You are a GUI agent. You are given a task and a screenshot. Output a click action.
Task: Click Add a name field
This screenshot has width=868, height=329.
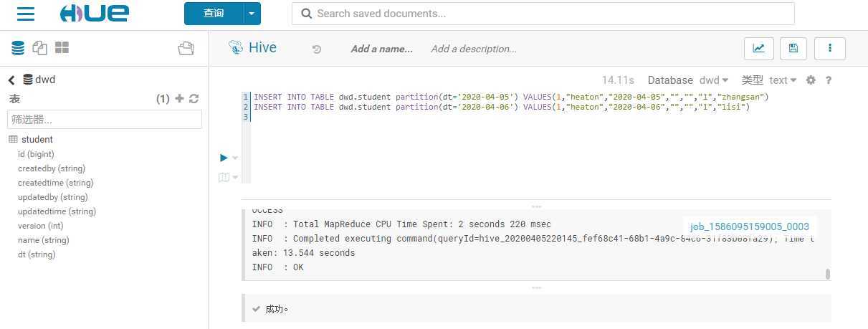click(381, 49)
